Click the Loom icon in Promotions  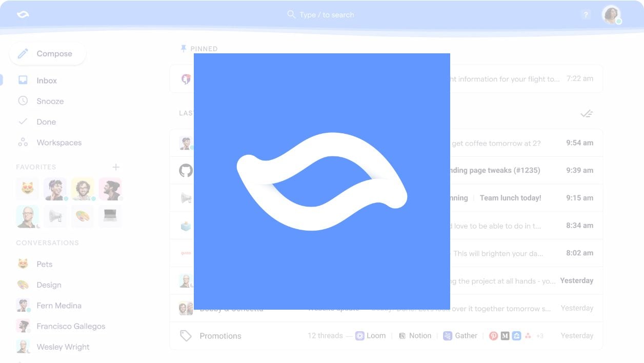pyautogui.click(x=360, y=336)
